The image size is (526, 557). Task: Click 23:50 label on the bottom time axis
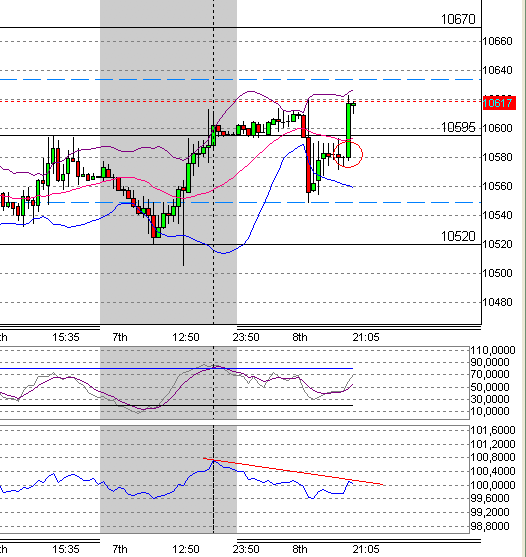(246, 550)
